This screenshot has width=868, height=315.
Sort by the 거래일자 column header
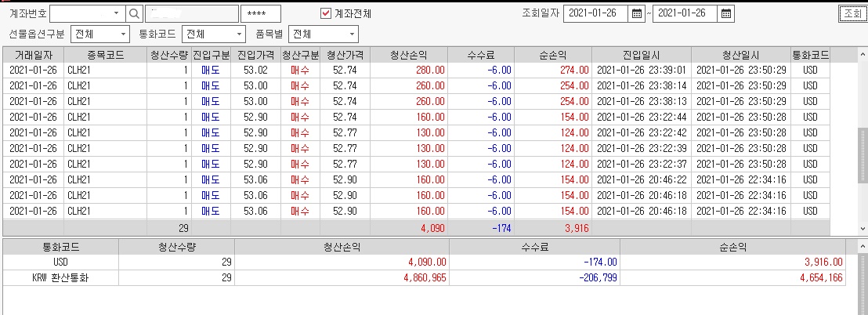pos(34,55)
